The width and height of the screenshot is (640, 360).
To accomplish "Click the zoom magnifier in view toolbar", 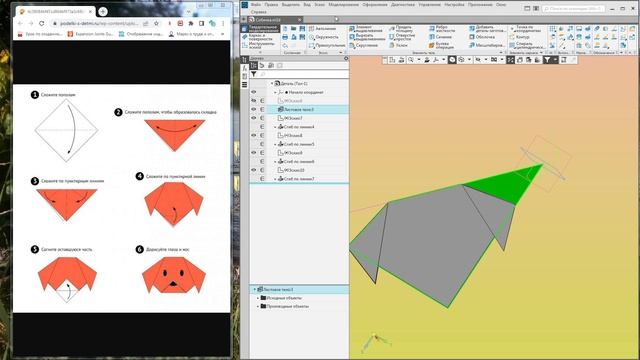I will tap(411, 60).
